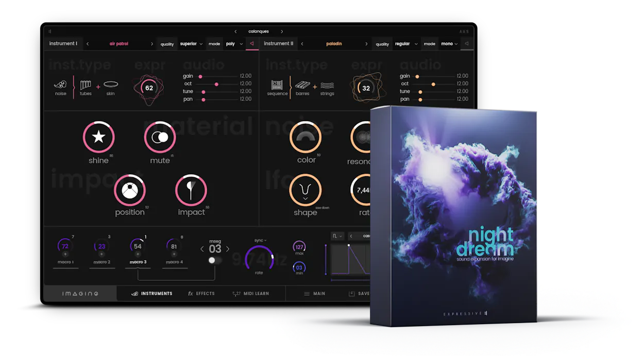Screen dimensions: 644x356
Task: Select the sequence icon in instrument II
Action: [x=277, y=84]
